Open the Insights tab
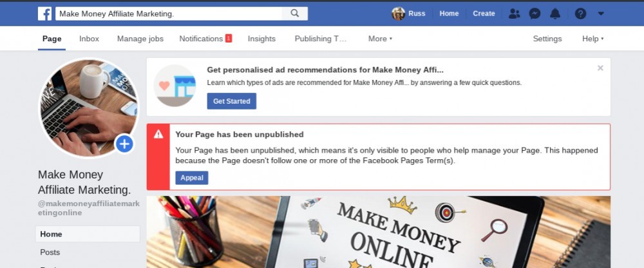 point(261,39)
